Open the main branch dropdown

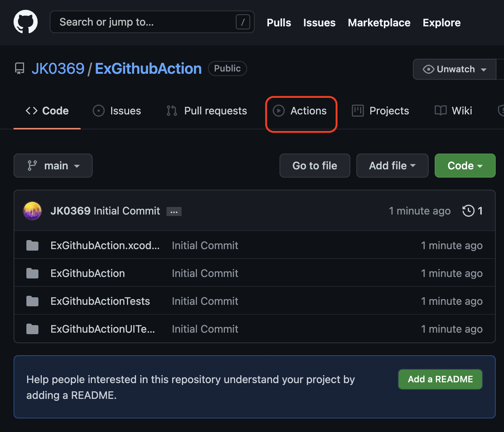pyautogui.click(x=53, y=166)
